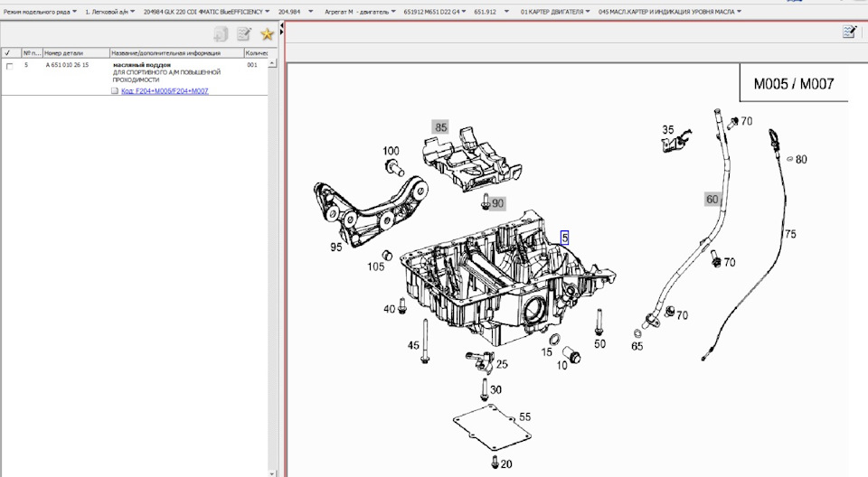This screenshot has width=868, height=477.
Task: Click callout 60 on the dipstick tube
Action: [x=712, y=200]
